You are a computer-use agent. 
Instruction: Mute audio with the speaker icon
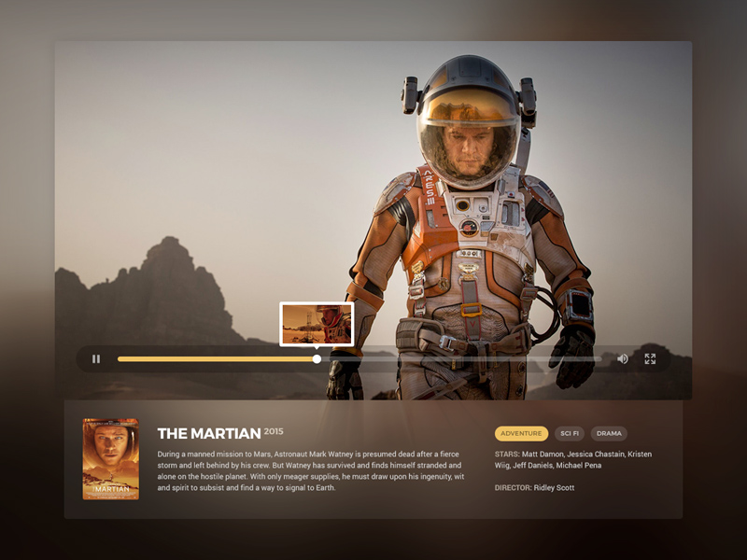coord(622,358)
